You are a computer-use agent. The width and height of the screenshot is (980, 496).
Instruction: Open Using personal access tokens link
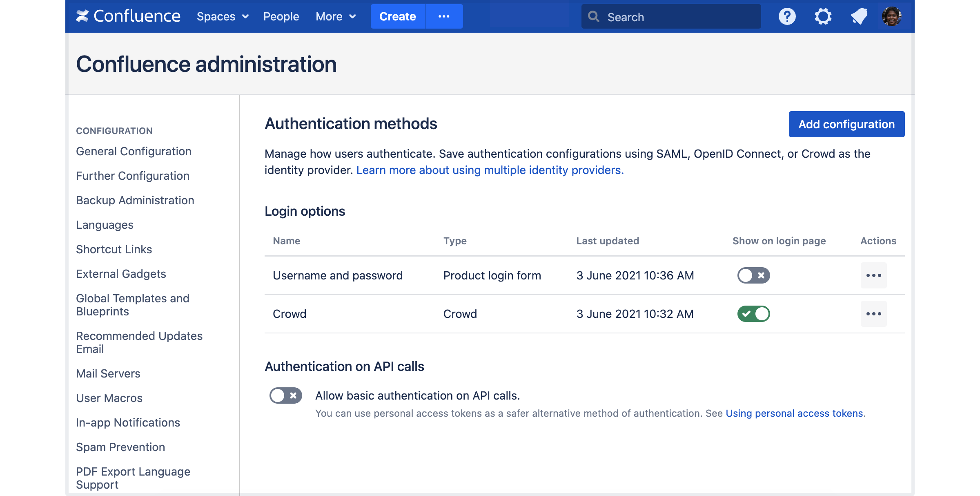click(794, 413)
